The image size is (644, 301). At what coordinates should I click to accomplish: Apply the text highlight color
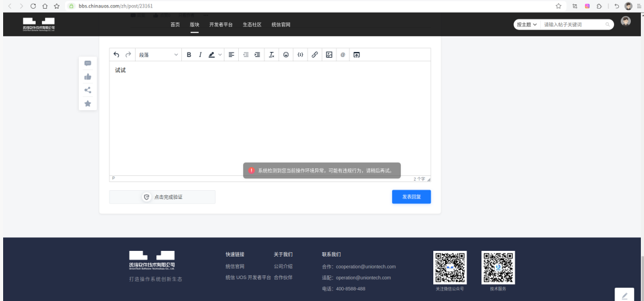211,54
